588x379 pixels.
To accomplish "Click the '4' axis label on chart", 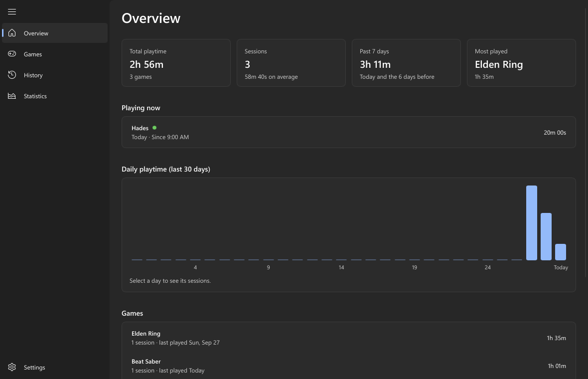I will [195, 267].
